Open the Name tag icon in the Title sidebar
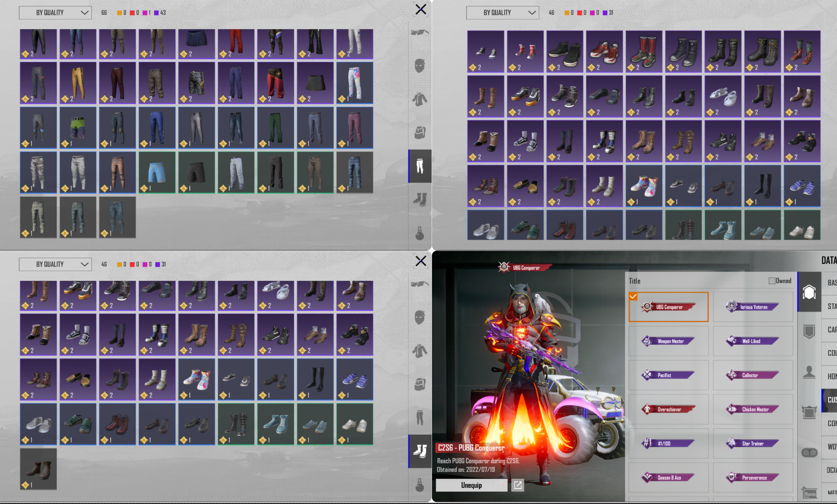Image resolution: width=837 pixels, height=504 pixels. [809, 492]
